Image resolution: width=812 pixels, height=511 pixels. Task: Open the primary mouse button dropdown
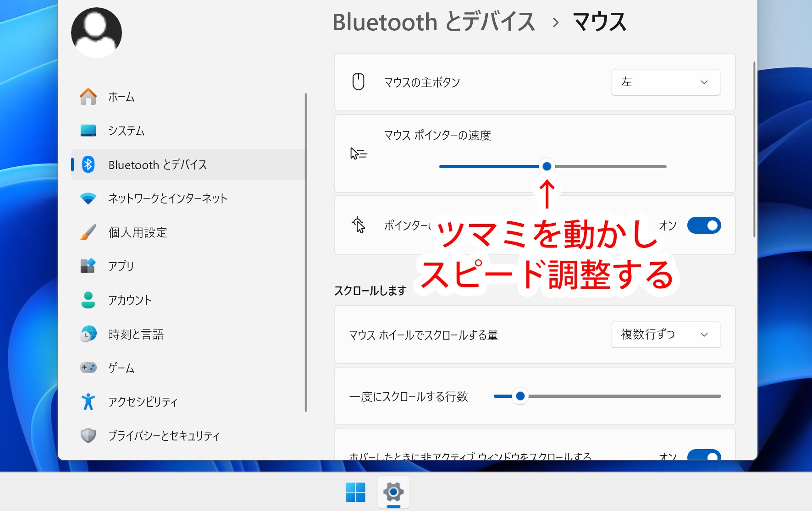click(665, 82)
